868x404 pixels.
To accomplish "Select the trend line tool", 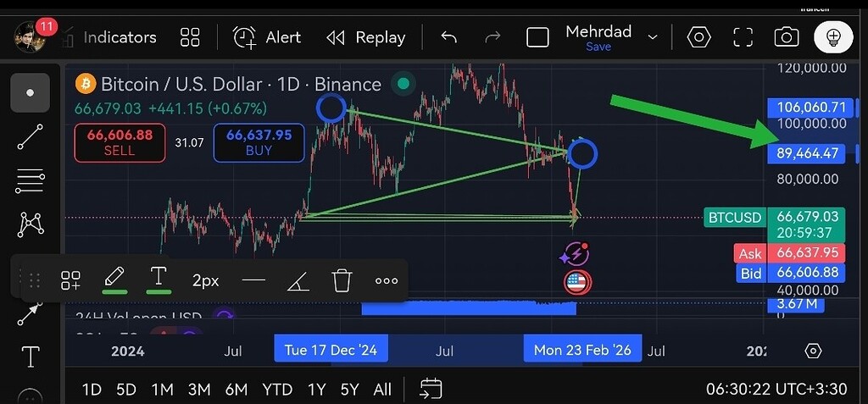I will (x=30, y=136).
